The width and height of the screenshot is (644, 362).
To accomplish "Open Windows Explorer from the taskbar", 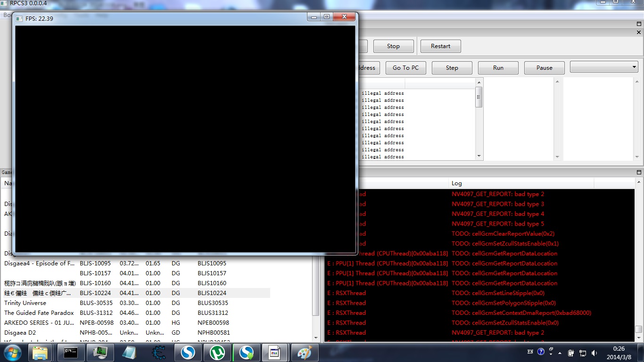I will coord(40,352).
